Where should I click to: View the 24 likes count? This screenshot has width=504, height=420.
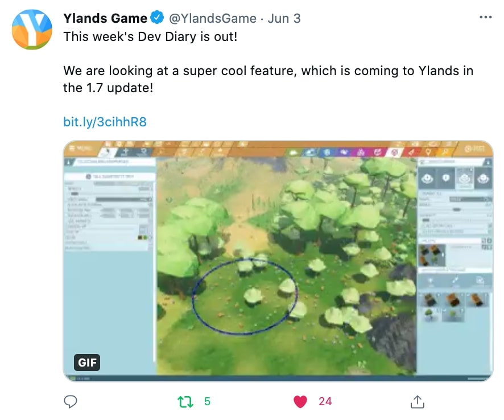[x=325, y=402]
